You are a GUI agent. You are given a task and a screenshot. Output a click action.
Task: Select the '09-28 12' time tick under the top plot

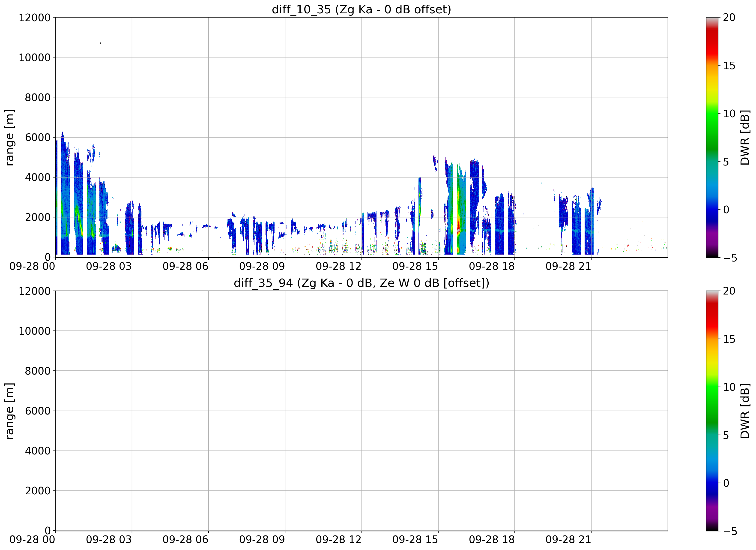point(339,266)
